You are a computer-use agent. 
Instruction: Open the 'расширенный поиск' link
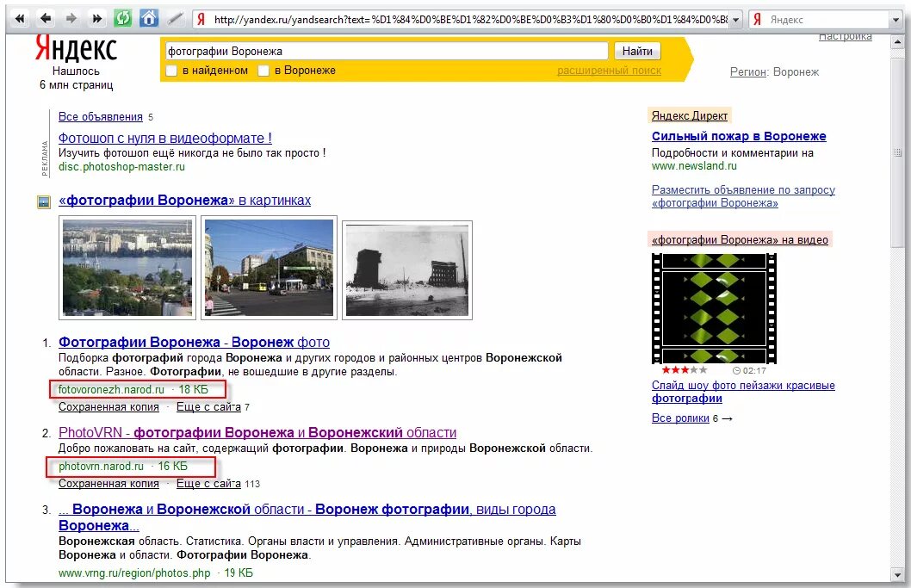coord(609,71)
